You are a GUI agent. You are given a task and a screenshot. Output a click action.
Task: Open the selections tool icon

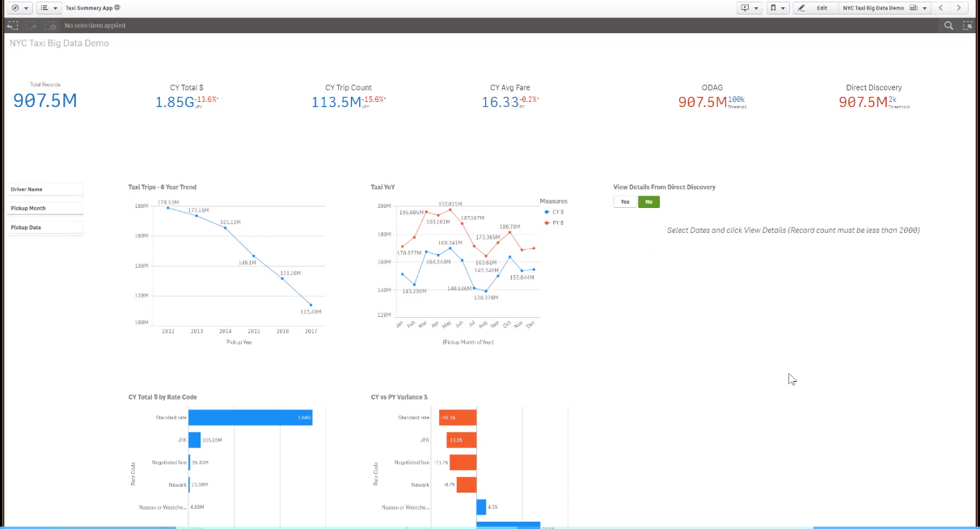[967, 26]
